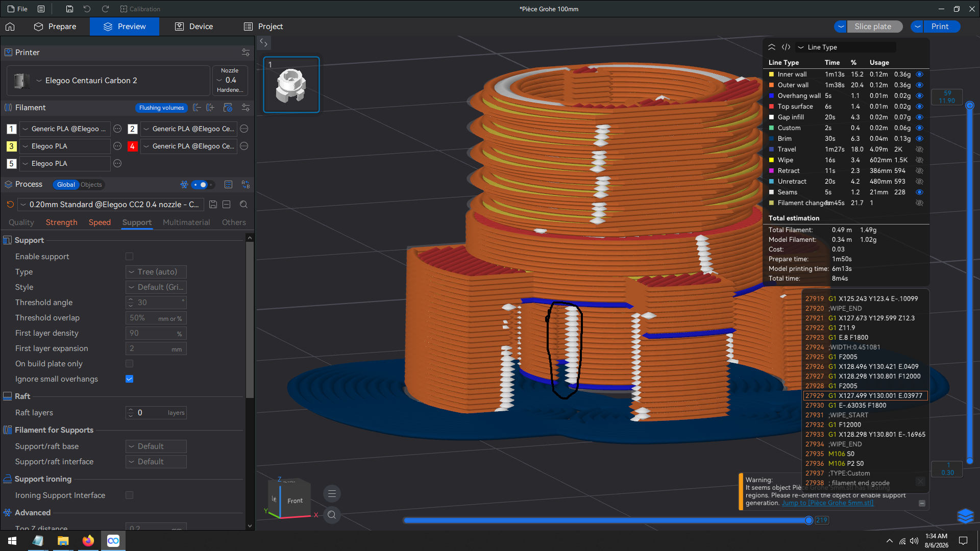Hide Inner wall line type
This screenshot has width=980, height=551.
[919, 74]
